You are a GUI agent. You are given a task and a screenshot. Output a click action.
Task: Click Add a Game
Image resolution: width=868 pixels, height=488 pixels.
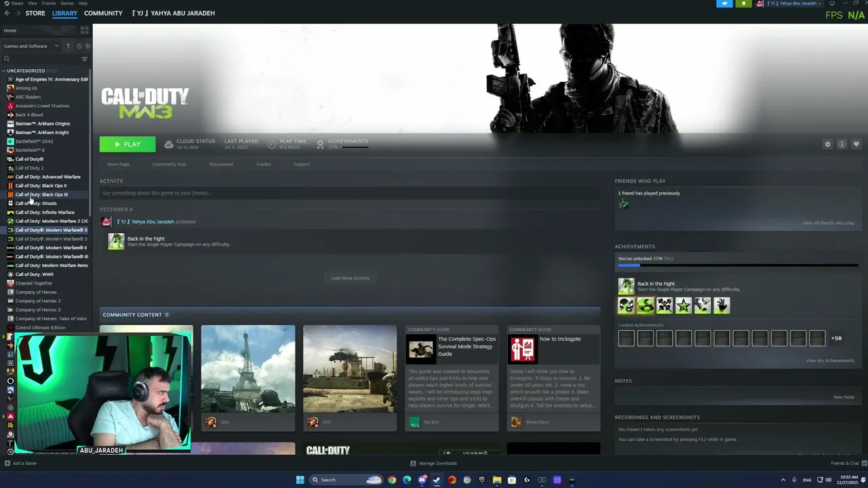tap(20, 464)
